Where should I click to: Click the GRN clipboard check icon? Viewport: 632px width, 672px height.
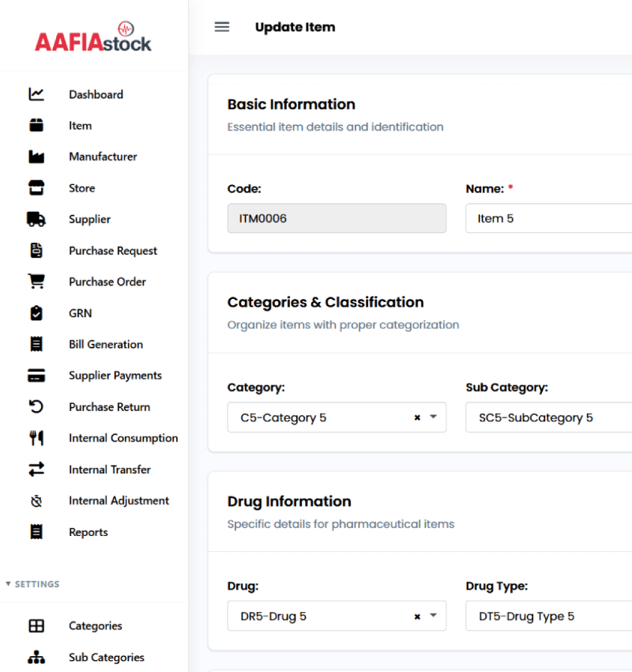(x=36, y=313)
